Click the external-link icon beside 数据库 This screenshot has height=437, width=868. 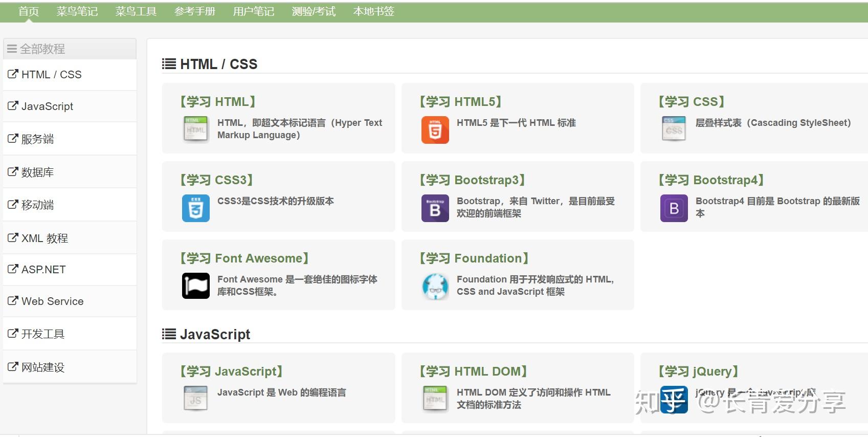pyautogui.click(x=13, y=171)
